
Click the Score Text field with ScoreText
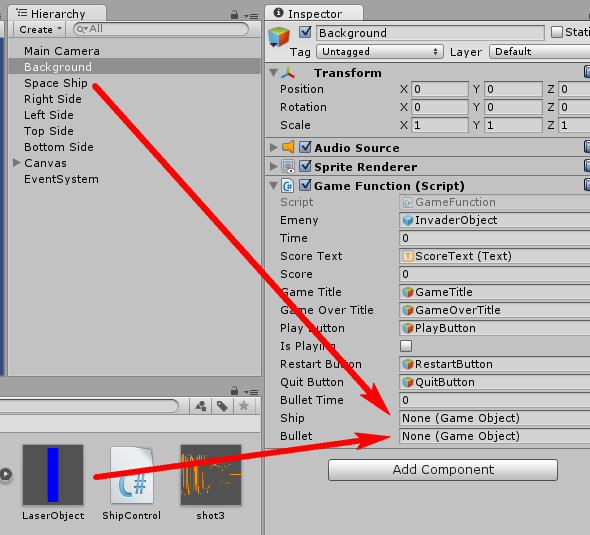(494, 256)
